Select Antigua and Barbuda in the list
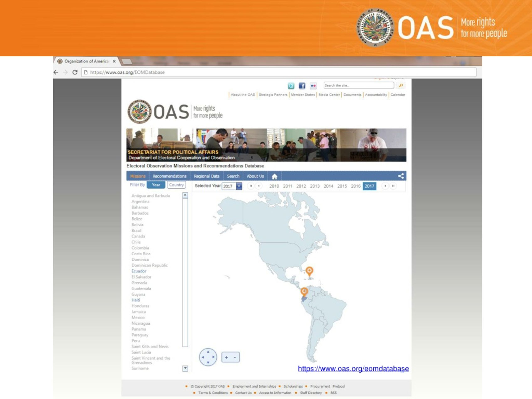The height and width of the screenshot is (399, 532). 150,196
